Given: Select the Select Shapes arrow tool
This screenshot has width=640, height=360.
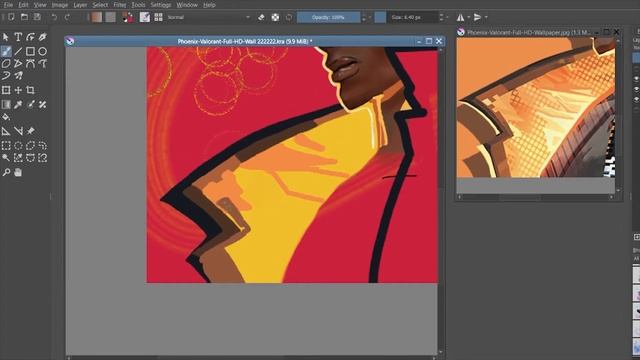Looking at the screenshot, I should 6,37.
